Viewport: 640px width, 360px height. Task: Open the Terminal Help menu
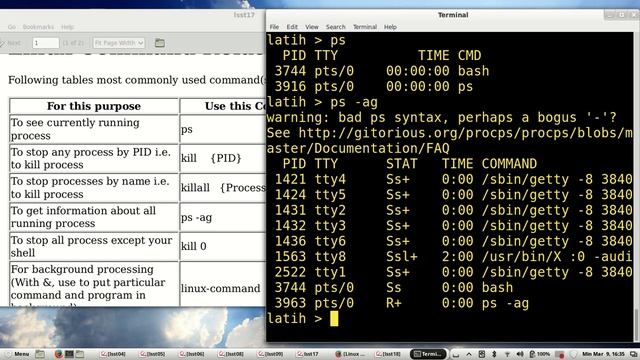click(x=390, y=27)
